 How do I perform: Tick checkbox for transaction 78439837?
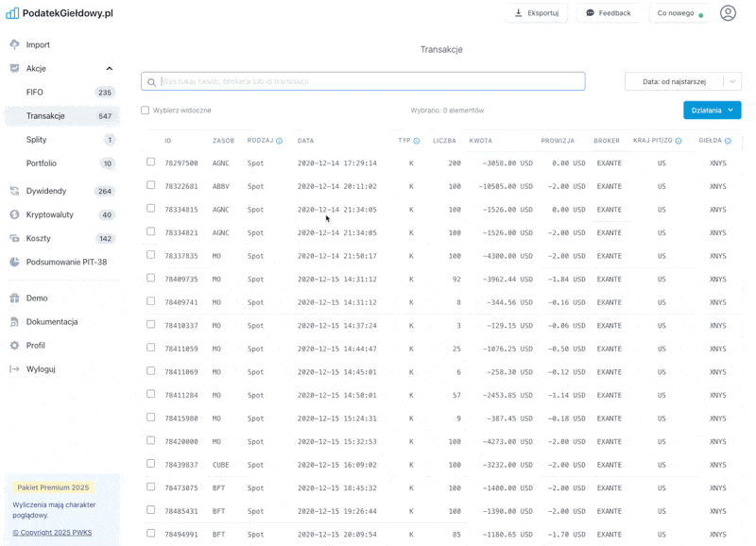pyautogui.click(x=151, y=464)
